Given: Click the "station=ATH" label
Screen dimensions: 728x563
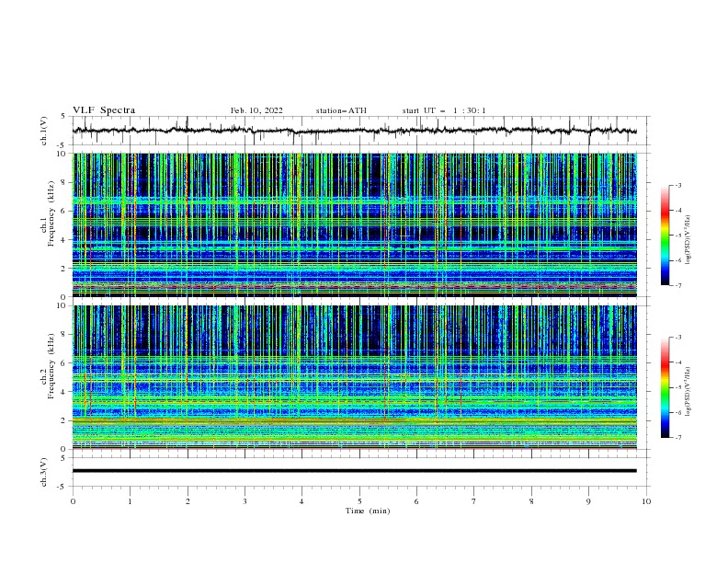Looking at the screenshot, I should (x=341, y=110).
